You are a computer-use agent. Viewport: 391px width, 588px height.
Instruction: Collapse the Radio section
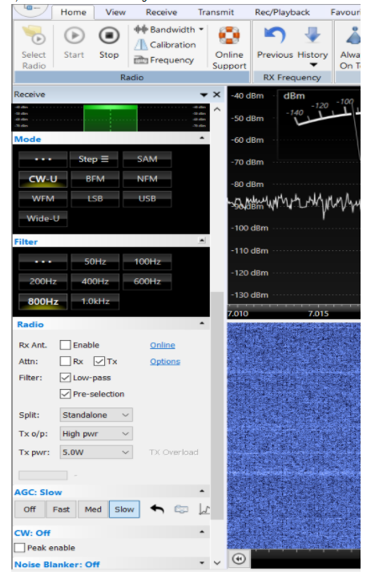click(x=202, y=322)
